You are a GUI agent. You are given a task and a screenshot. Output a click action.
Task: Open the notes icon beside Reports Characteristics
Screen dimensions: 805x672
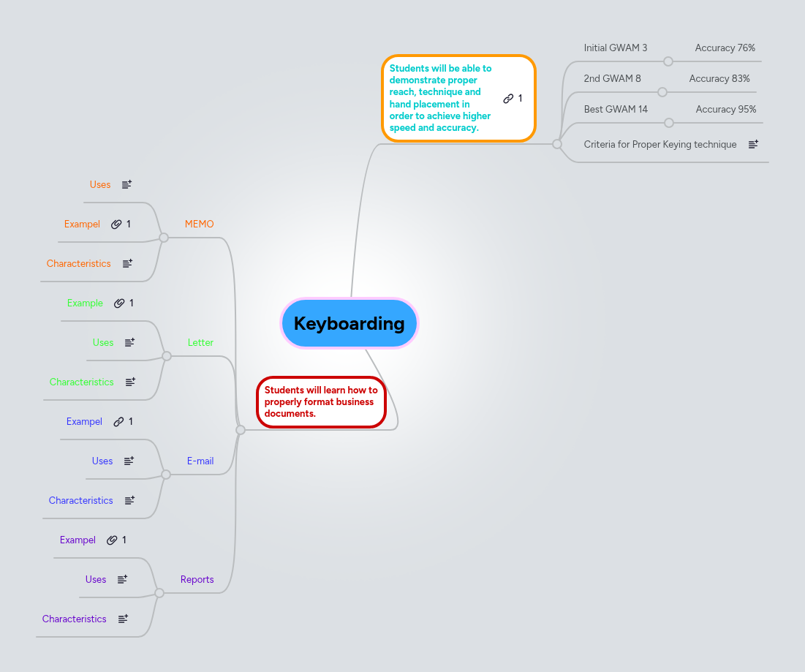124,619
